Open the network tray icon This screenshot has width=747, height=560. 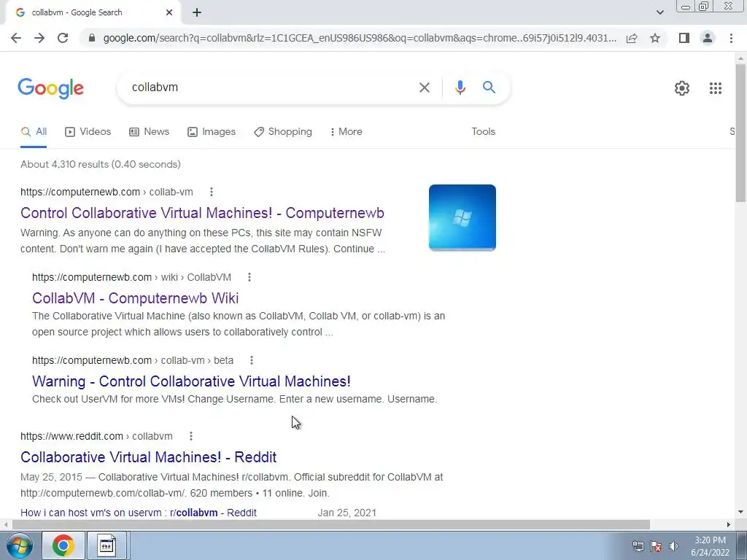[x=638, y=547]
